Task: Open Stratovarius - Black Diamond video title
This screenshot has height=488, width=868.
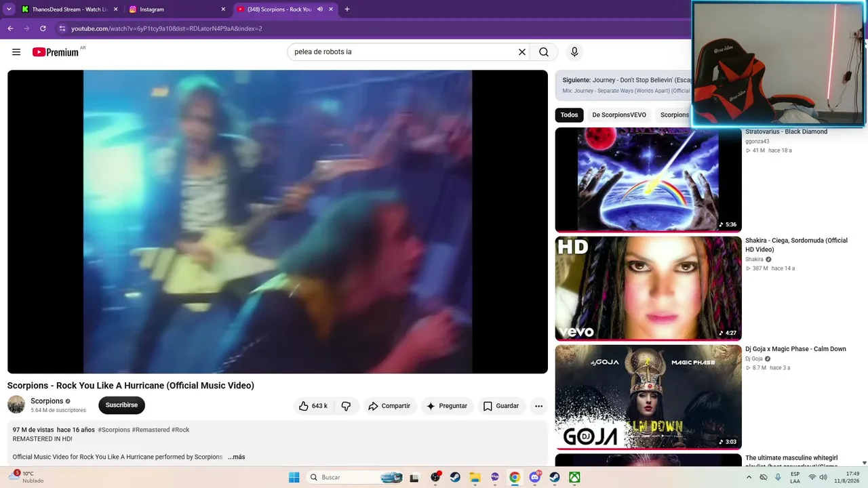Action: 786,131
